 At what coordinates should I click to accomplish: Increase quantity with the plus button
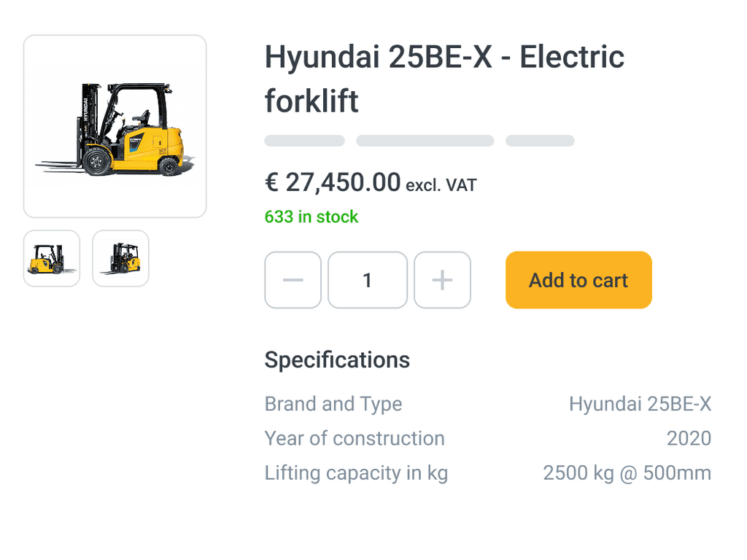tap(442, 280)
